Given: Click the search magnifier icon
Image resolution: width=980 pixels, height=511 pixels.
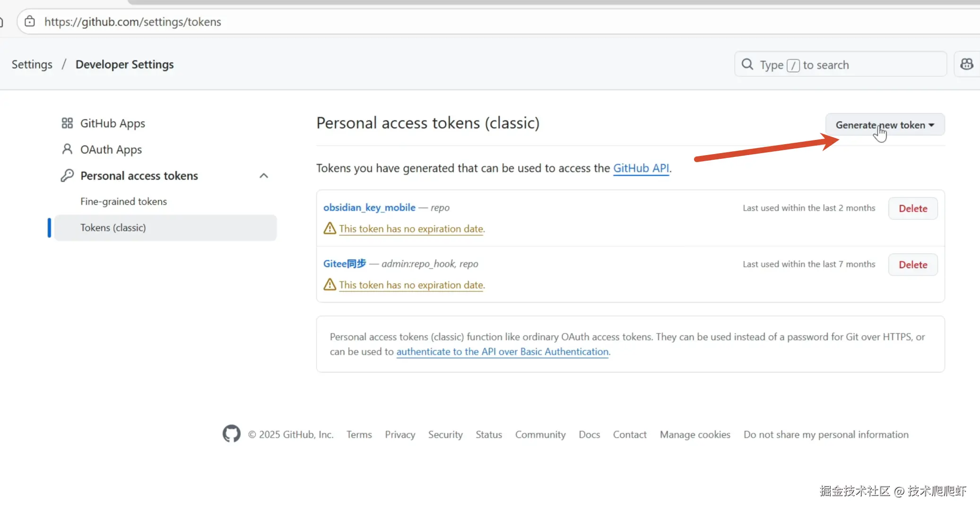Looking at the screenshot, I should (747, 64).
